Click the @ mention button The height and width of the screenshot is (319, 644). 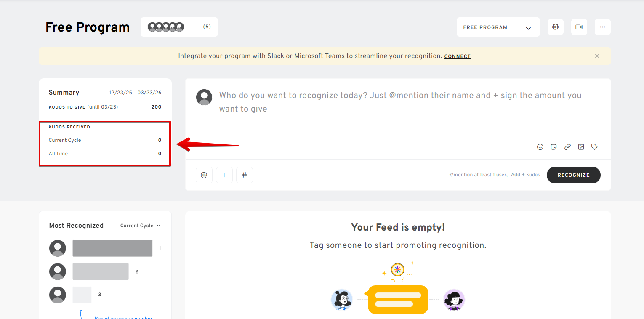coord(204,175)
